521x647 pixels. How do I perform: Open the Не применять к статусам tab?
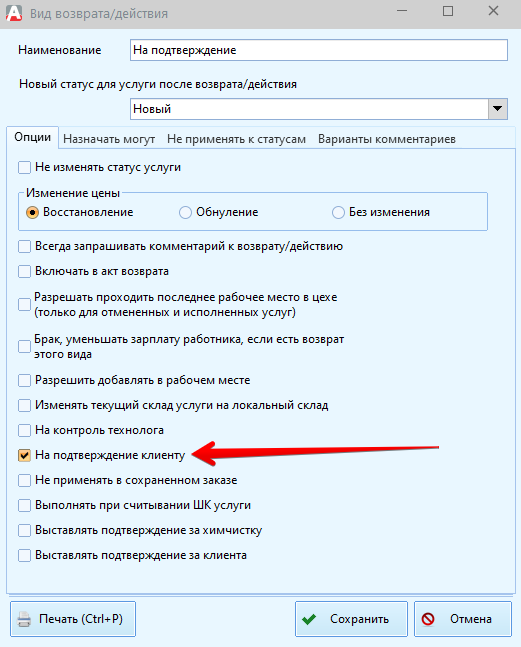click(x=236, y=139)
